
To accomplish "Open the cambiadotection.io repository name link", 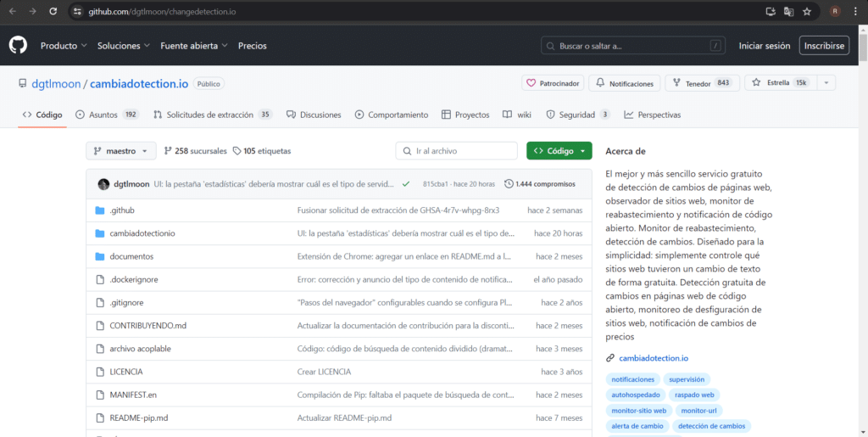I will tap(139, 84).
